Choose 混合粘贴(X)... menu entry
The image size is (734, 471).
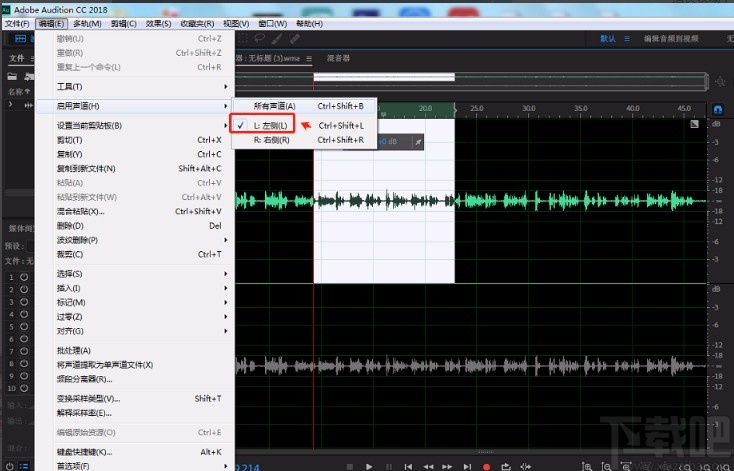tap(135, 212)
